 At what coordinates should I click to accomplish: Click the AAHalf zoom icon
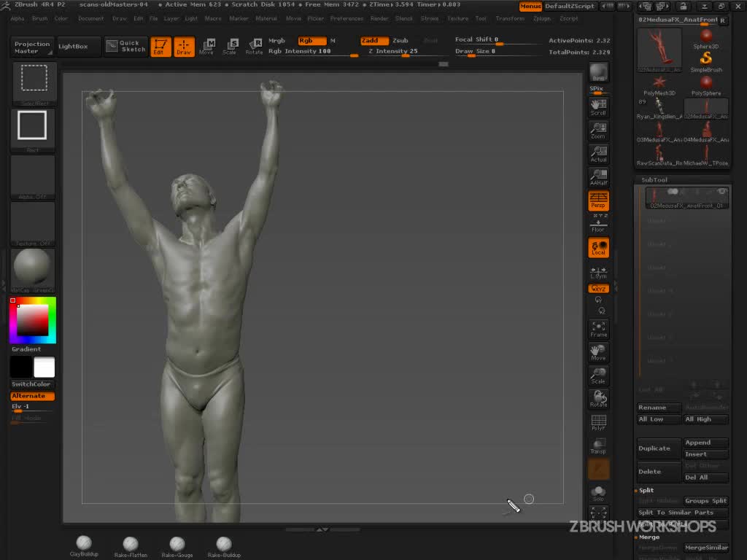[598, 177]
